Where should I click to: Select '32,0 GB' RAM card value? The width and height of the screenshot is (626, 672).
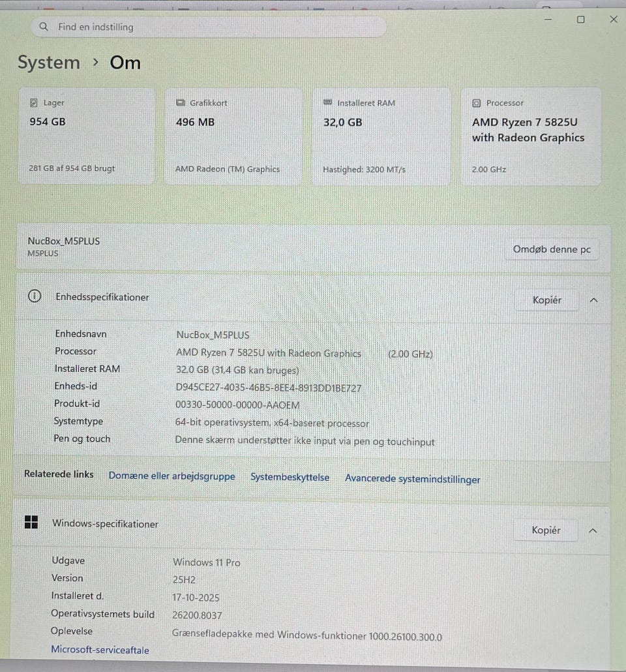(343, 123)
